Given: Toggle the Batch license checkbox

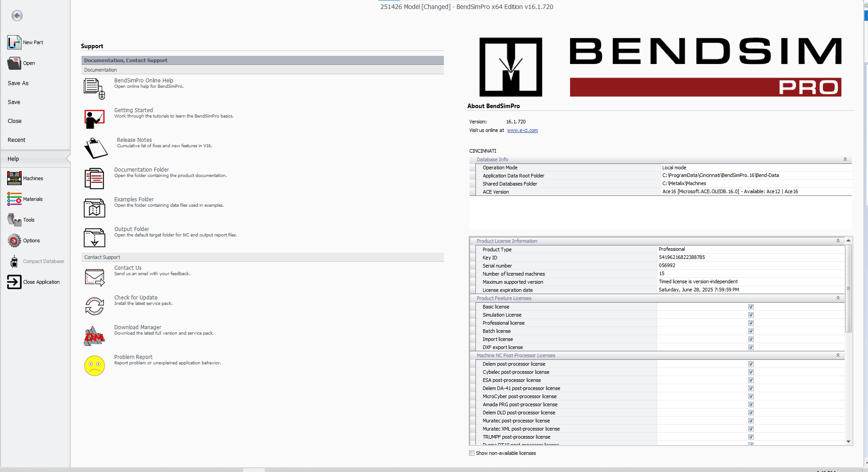Looking at the screenshot, I should 751,331.
